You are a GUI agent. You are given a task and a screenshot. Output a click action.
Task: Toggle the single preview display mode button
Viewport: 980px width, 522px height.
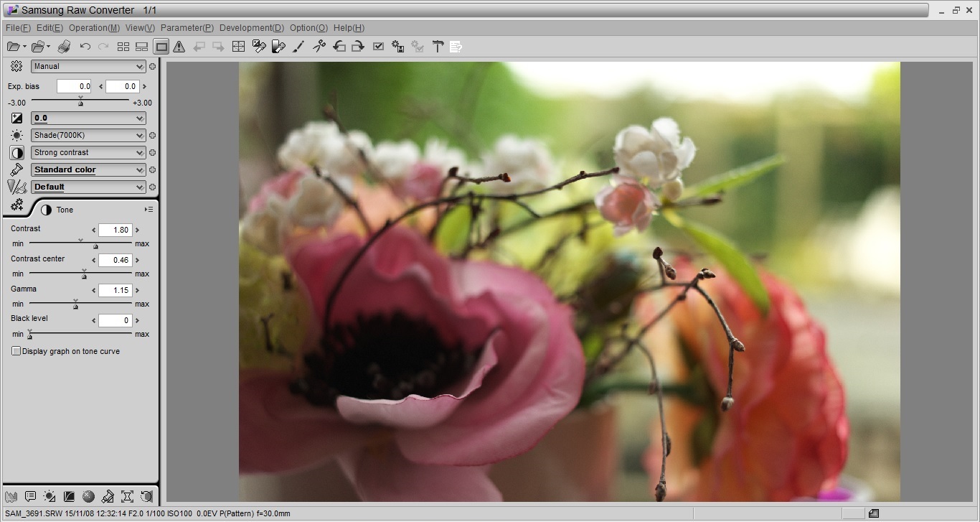(x=161, y=47)
